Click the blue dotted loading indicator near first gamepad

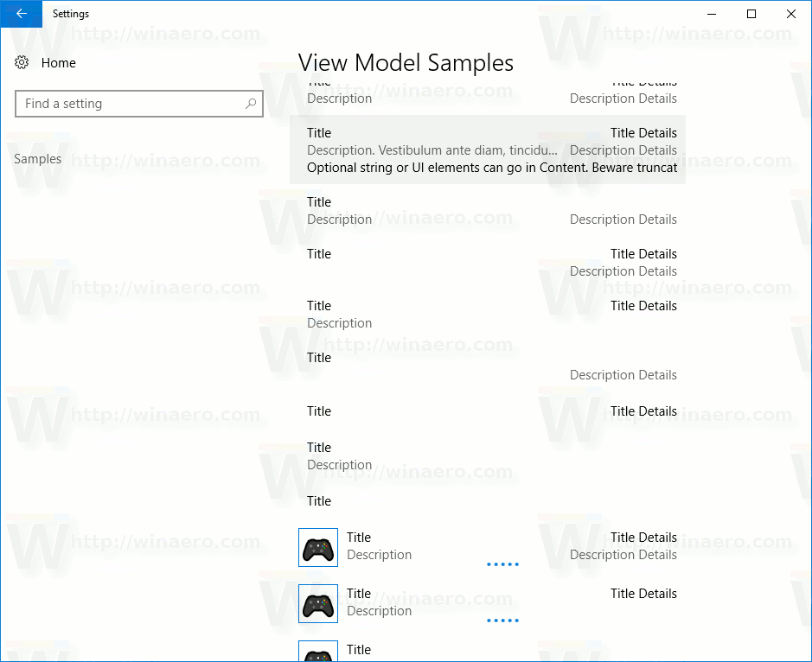pos(502,563)
